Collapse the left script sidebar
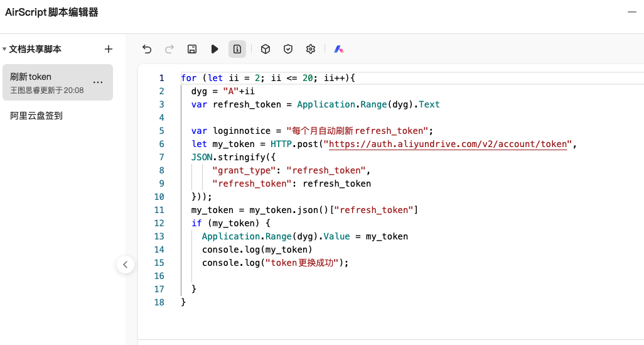The height and width of the screenshot is (345, 644). [x=125, y=265]
